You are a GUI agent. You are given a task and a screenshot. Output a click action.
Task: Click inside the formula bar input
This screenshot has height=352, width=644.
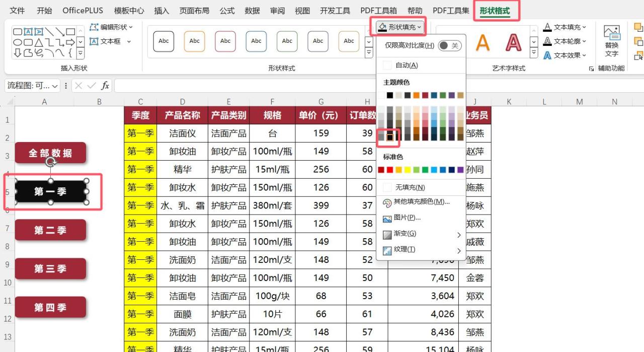click(378, 86)
